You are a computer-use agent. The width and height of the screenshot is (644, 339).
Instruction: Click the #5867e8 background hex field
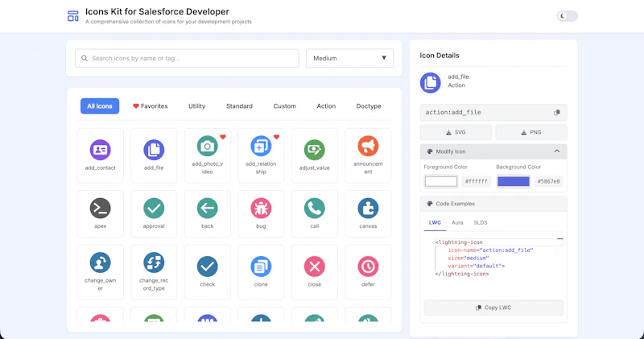pos(549,181)
